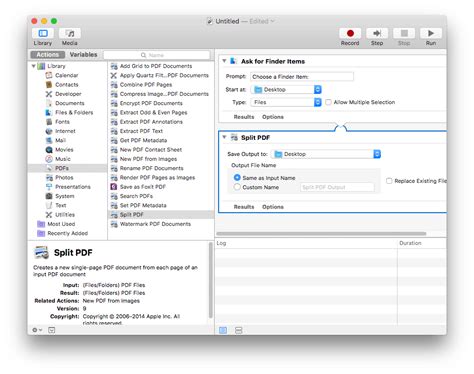Open the Type Files dropdown

click(x=287, y=102)
